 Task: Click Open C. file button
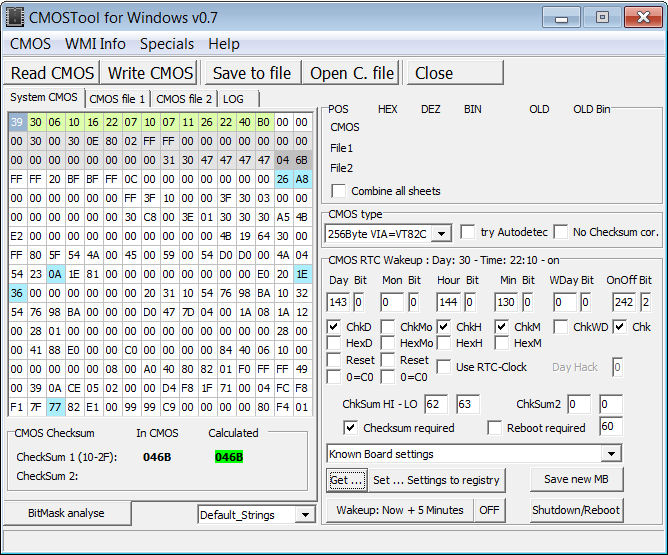pyautogui.click(x=352, y=73)
